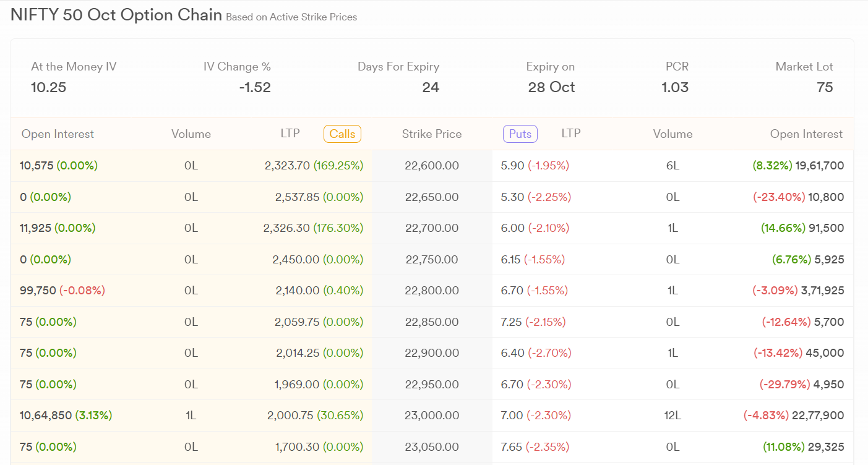868x465 pixels.
Task: Click the PCR value 1.03
Action: click(x=674, y=88)
